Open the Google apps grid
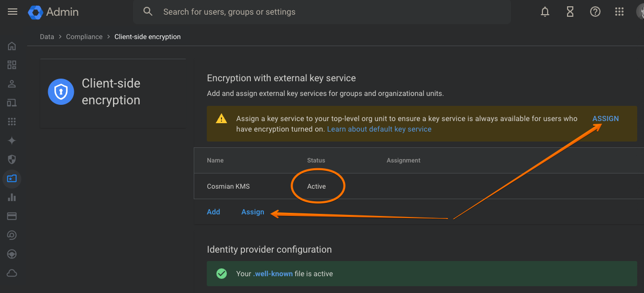Viewport: 644px width, 293px height. tap(619, 12)
